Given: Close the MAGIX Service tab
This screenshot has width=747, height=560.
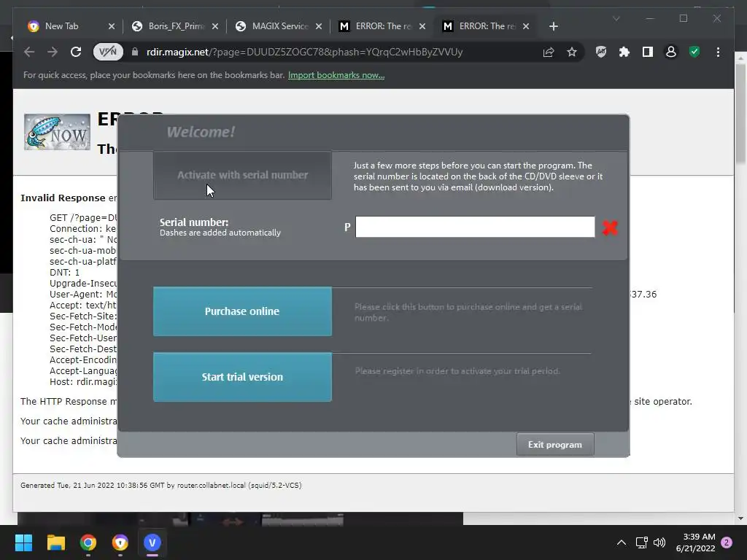Looking at the screenshot, I should [x=319, y=26].
